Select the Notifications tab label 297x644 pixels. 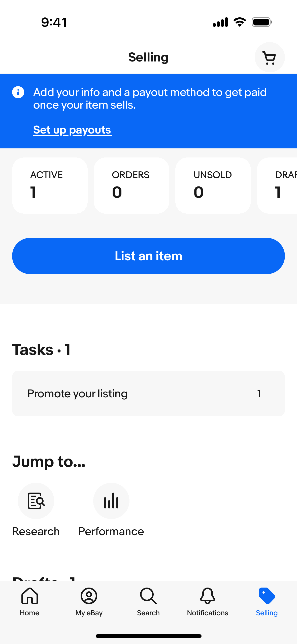point(207,613)
